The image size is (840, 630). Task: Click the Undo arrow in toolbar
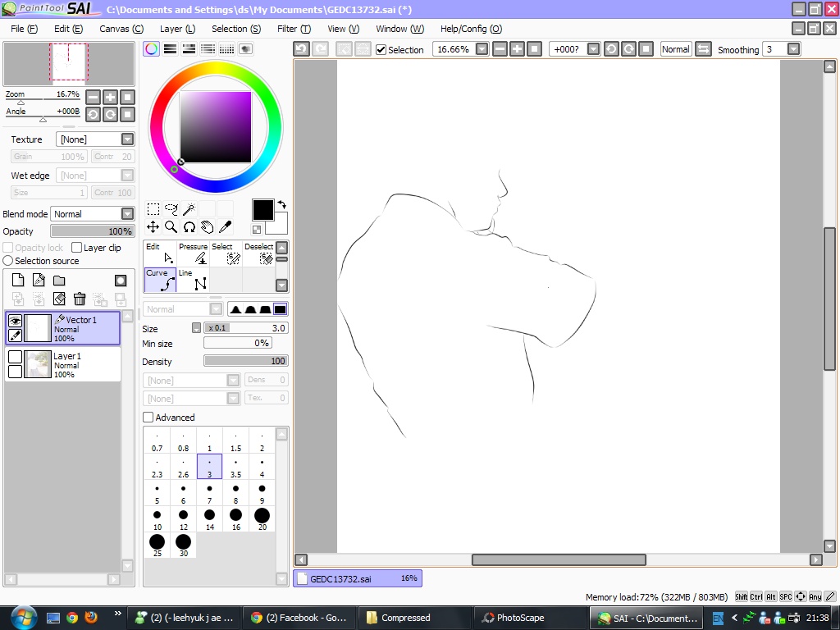pos(302,49)
